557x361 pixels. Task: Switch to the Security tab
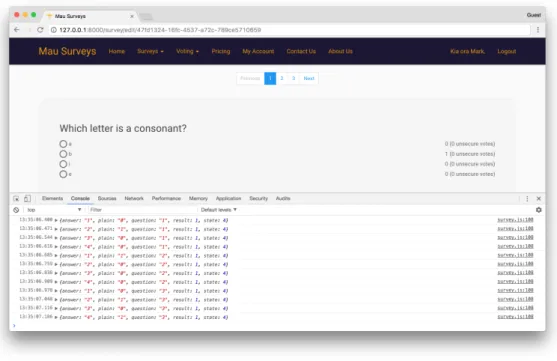(258, 199)
